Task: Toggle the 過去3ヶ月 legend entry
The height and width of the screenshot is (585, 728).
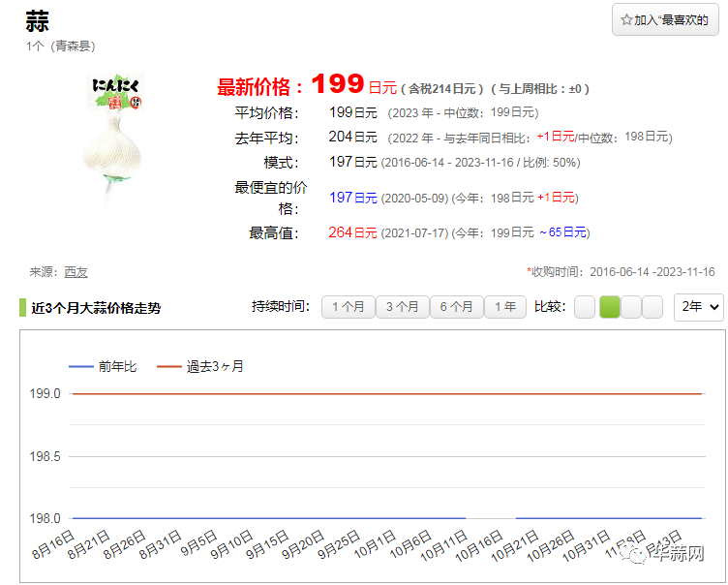Action: point(200,367)
